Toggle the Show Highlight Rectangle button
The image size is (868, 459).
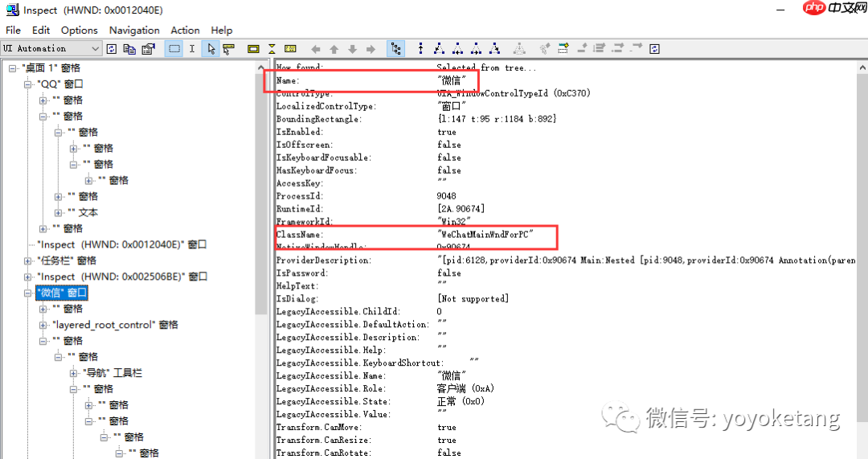pyautogui.click(x=174, y=49)
